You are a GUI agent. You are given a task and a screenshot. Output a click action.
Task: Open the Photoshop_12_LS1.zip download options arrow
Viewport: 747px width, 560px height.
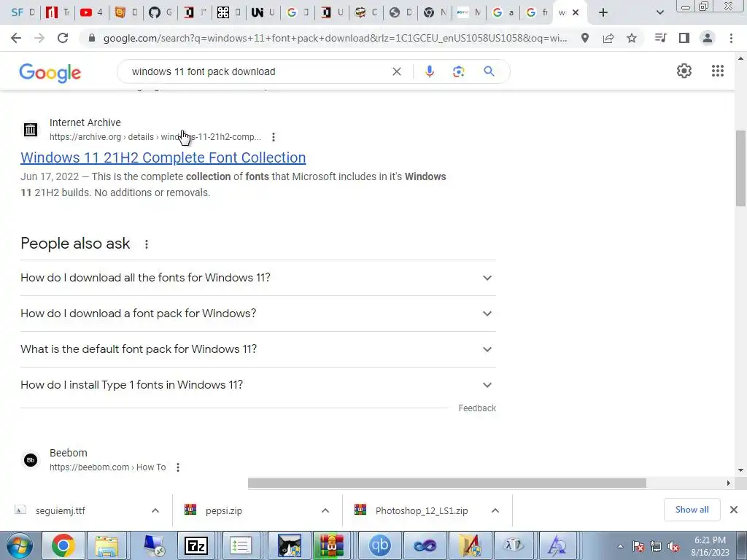click(495, 510)
